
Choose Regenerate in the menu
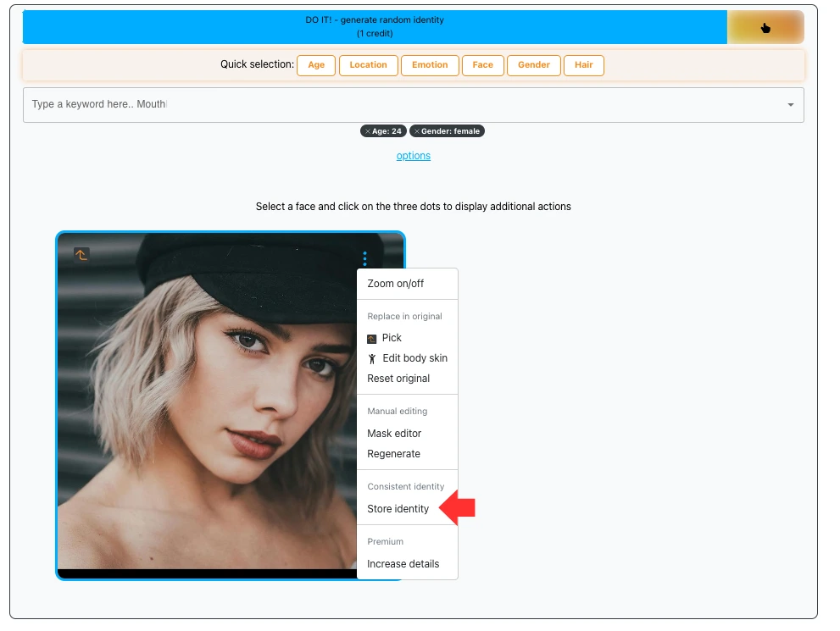coord(393,454)
